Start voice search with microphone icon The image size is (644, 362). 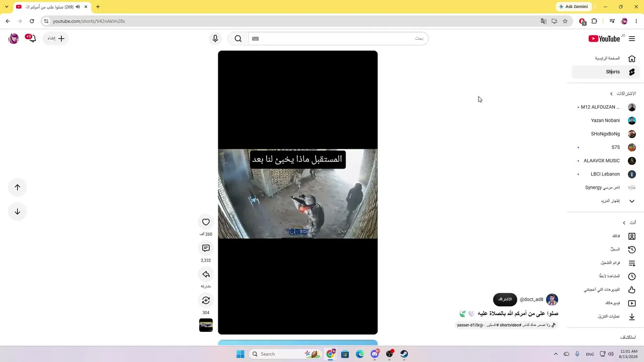coord(215,39)
